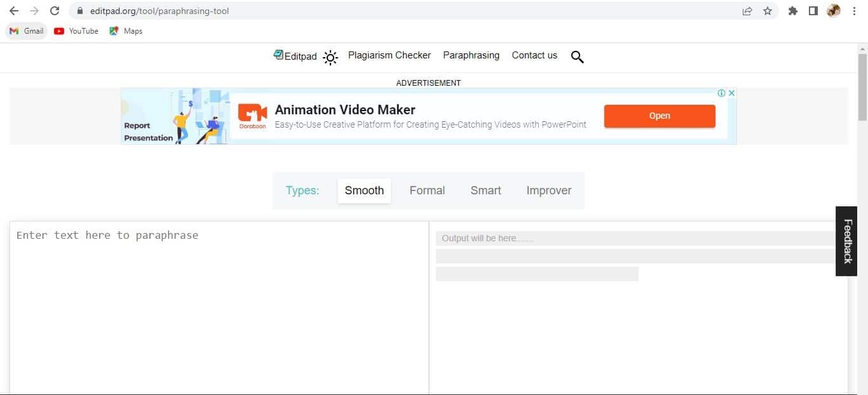Click the page vertical scrollbar
868x395 pixels.
(x=862, y=88)
